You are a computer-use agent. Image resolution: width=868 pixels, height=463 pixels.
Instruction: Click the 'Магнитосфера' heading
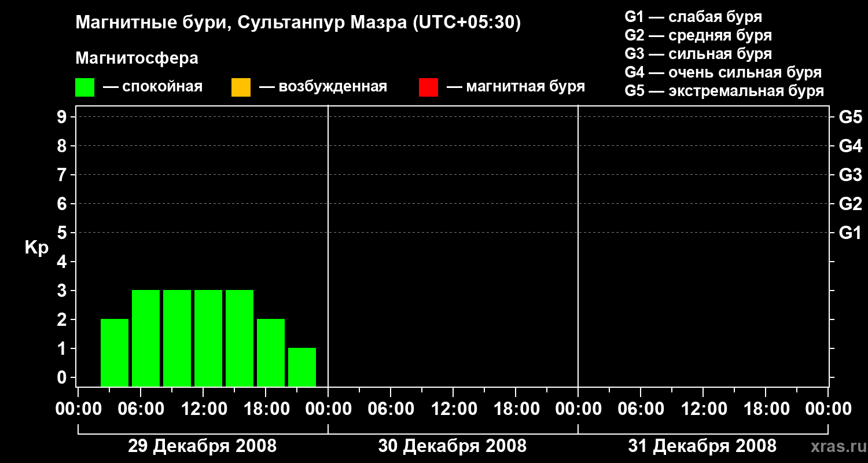[x=137, y=58]
